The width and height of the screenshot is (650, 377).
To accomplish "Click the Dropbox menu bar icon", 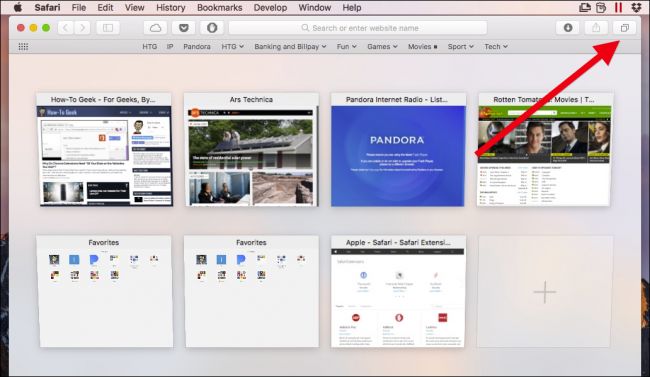I will pyautogui.click(x=636, y=7).
